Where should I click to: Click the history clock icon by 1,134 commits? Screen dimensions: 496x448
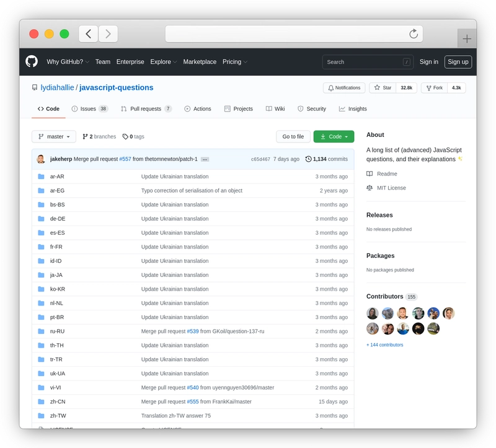pos(308,159)
